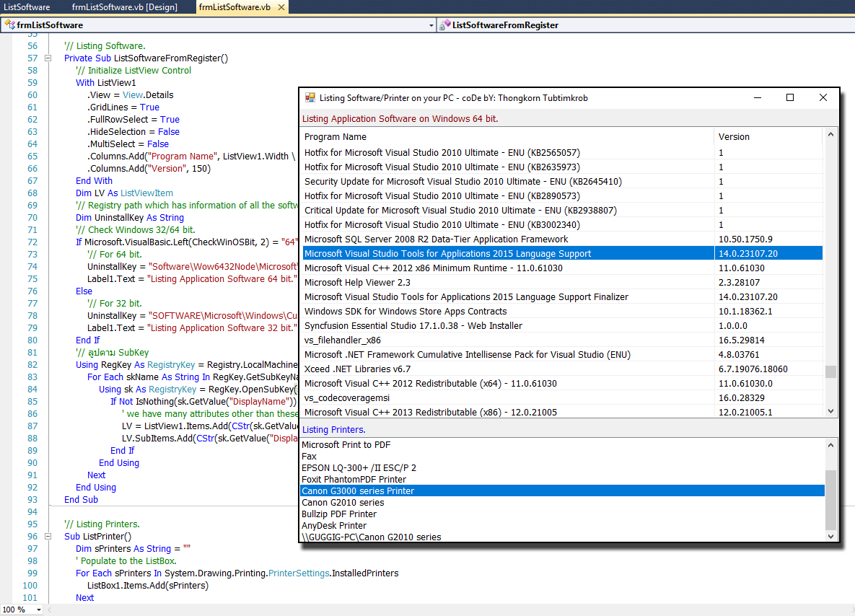The width and height of the screenshot is (855, 616).
Task: Select the Fax printer entry
Action: (x=563, y=457)
